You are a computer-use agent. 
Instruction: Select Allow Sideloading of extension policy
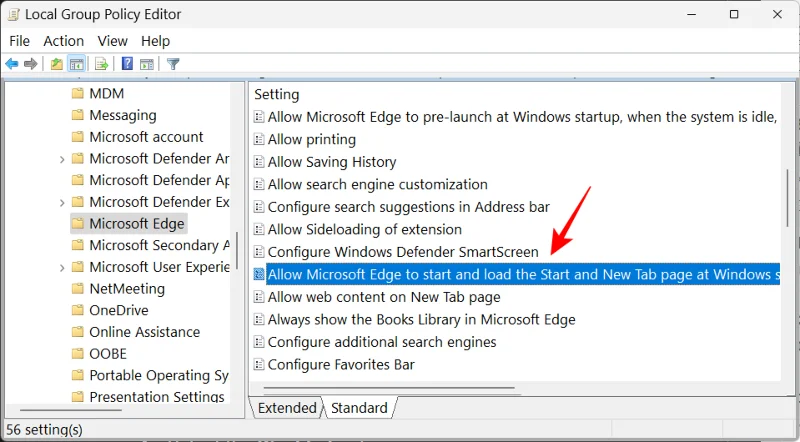[365, 230]
